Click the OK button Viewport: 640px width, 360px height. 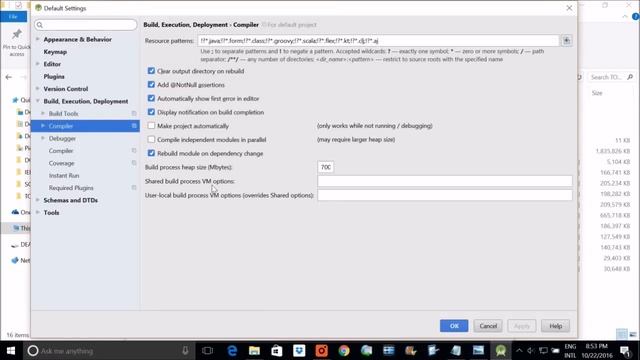click(x=454, y=326)
